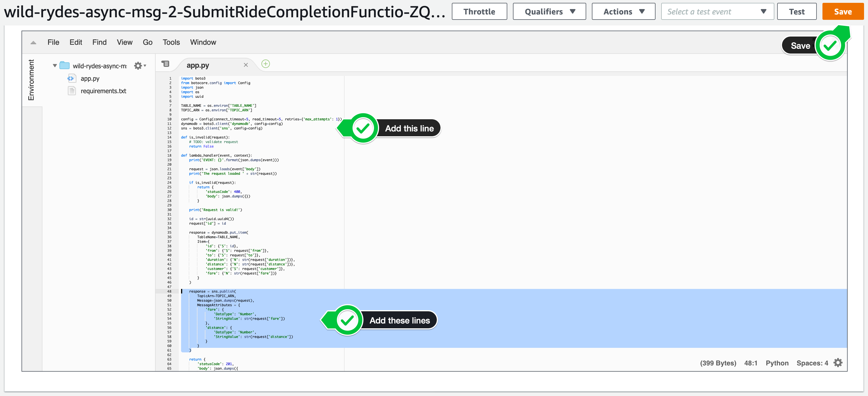Open the Edit menu
The image size is (868, 396).
pyautogui.click(x=76, y=42)
